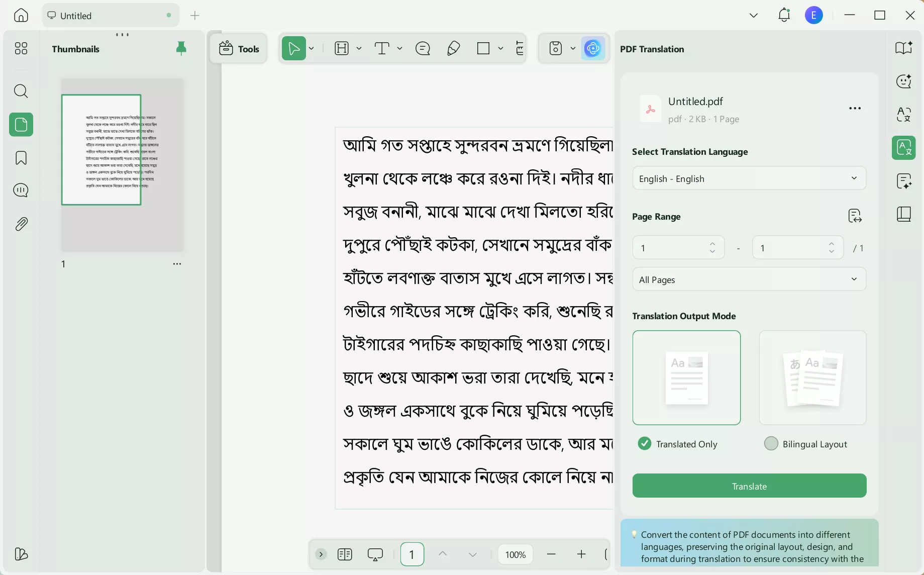Open the attachments panel in the sidebar
Image resolution: width=924 pixels, height=575 pixels.
(21, 224)
